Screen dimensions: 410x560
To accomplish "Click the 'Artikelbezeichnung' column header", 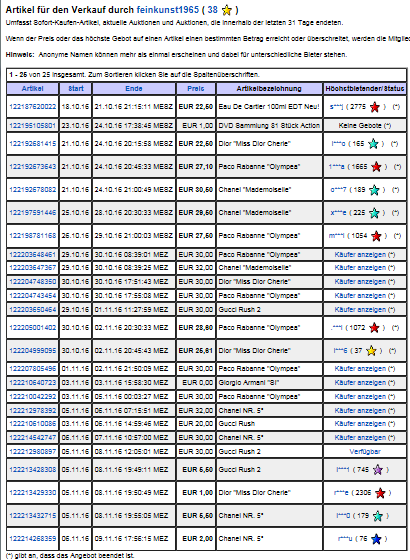I will point(269,89).
